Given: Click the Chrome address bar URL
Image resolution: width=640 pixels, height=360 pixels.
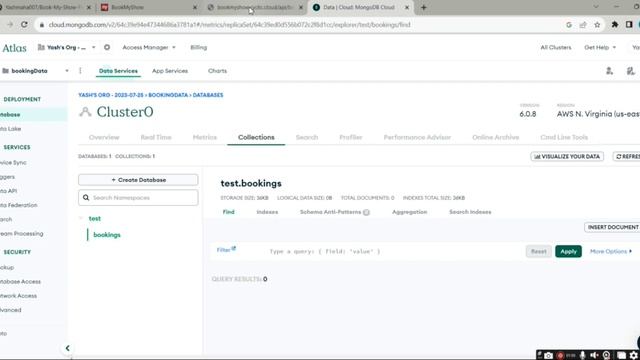Looking at the screenshot, I should [229, 25].
